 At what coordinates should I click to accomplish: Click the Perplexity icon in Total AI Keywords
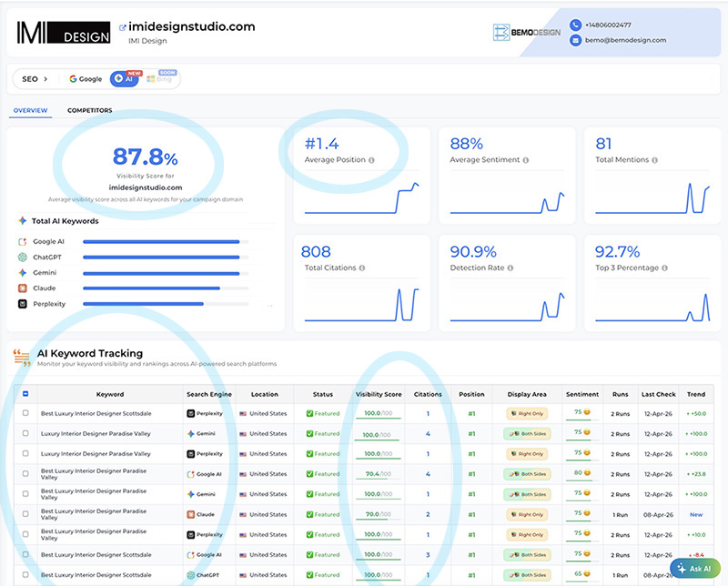coord(22,304)
